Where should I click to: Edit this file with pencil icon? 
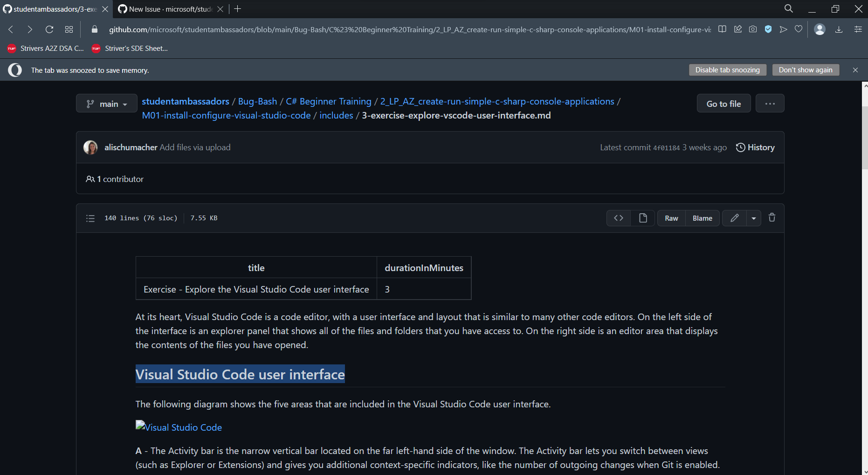coord(735,218)
